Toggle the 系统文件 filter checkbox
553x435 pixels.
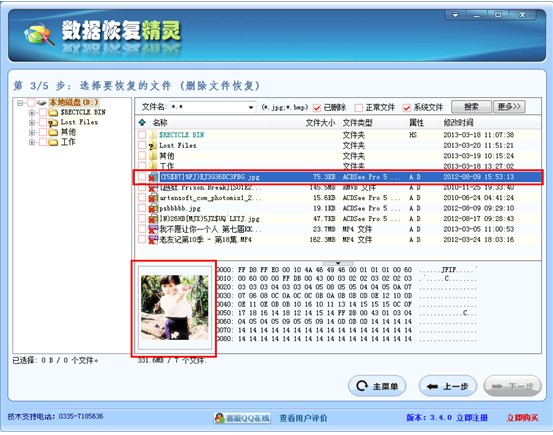407,107
